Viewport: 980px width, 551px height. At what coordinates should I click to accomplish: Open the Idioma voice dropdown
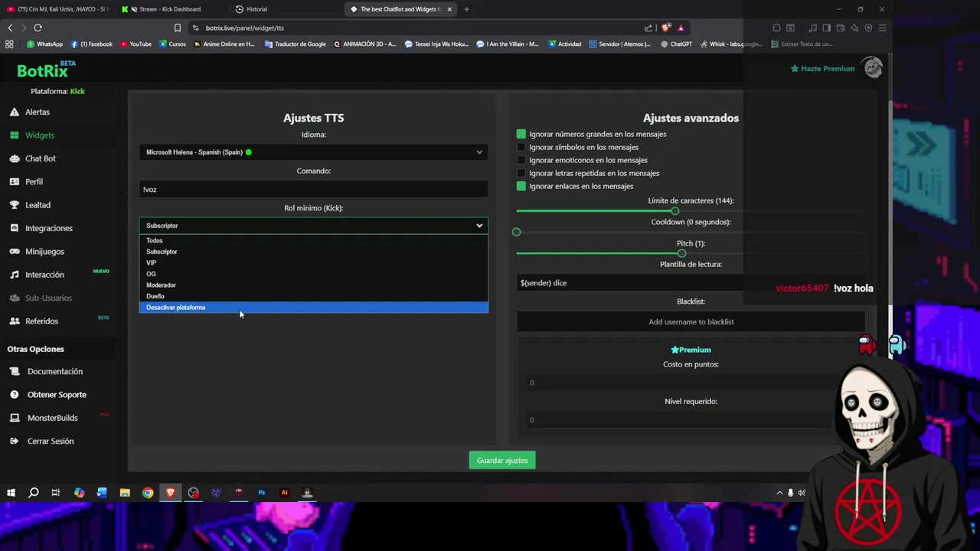(313, 152)
